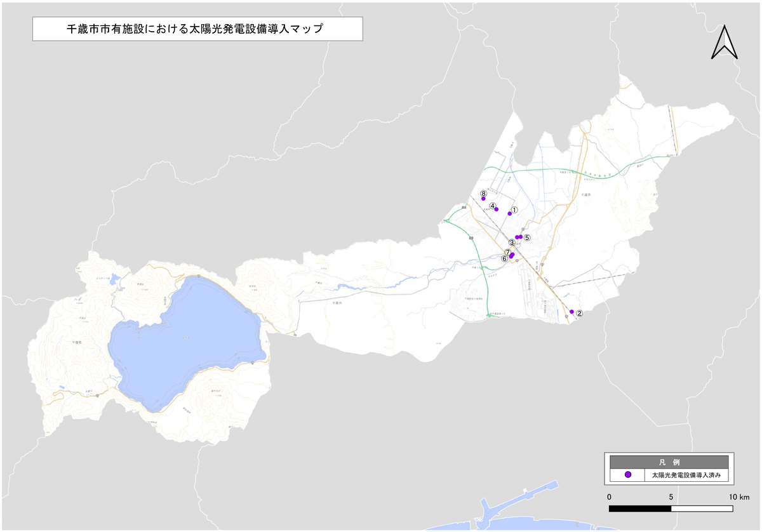Click the north arrow symbol

pyautogui.click(x=724, y=43)
